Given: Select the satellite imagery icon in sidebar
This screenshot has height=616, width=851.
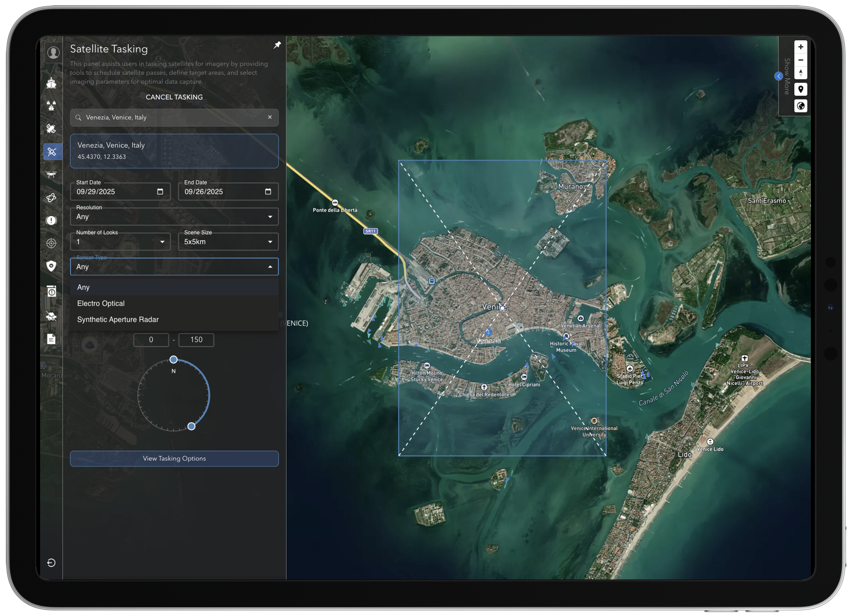Looking at the screenshot, I should tap(52, 129).
